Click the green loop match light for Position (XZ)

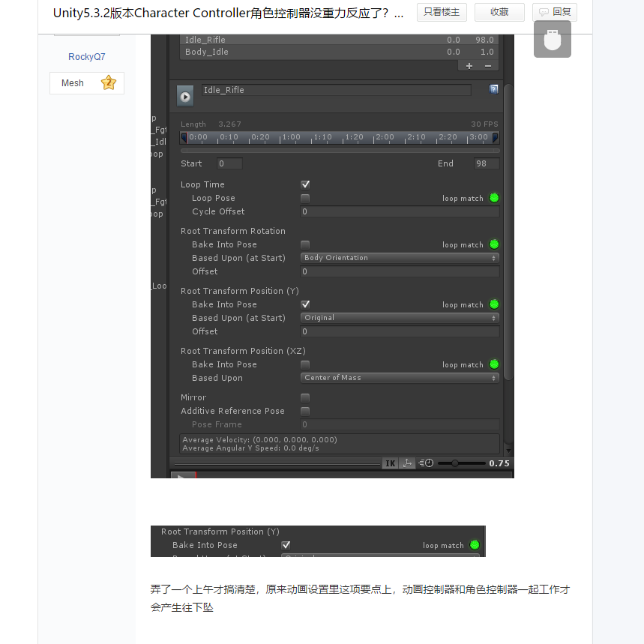click(494, 364)
